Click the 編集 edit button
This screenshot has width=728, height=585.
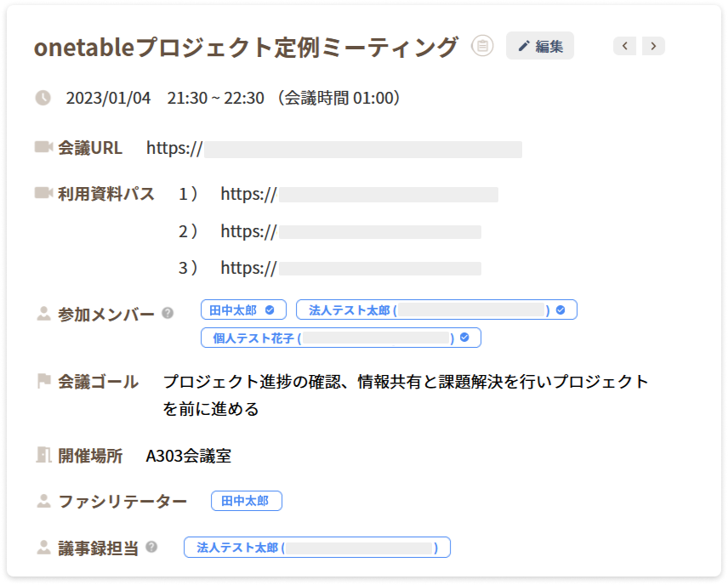coord(540,46)
